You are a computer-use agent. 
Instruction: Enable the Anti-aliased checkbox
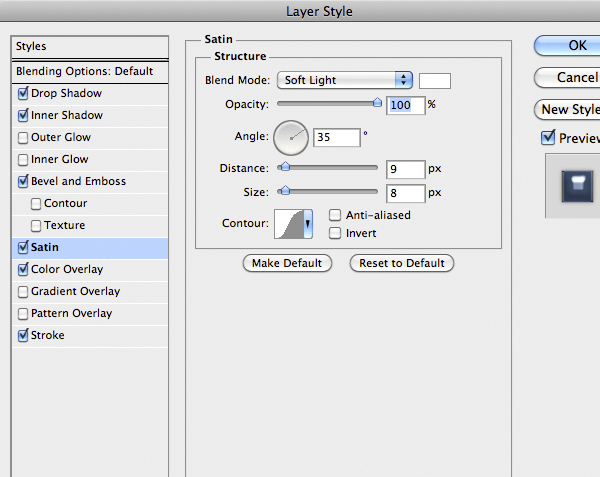tap(335, 215)
